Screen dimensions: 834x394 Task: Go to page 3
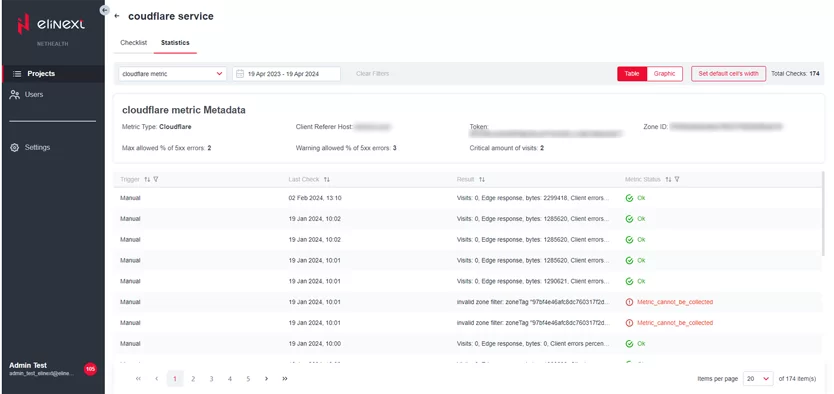pos(212,379)
